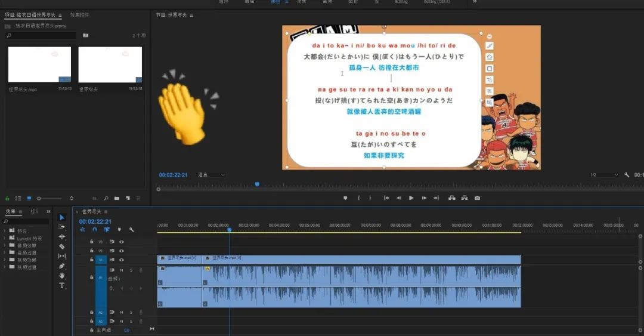Hide track V3 using eye icon
The image size is (644, 336).
[122, 242]
